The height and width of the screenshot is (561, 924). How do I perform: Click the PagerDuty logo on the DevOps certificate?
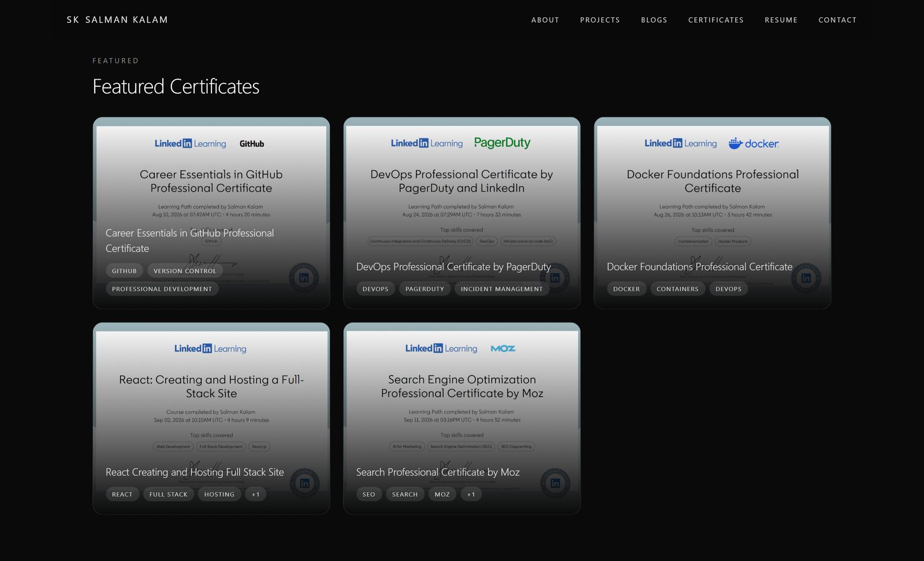click(502, 143)
